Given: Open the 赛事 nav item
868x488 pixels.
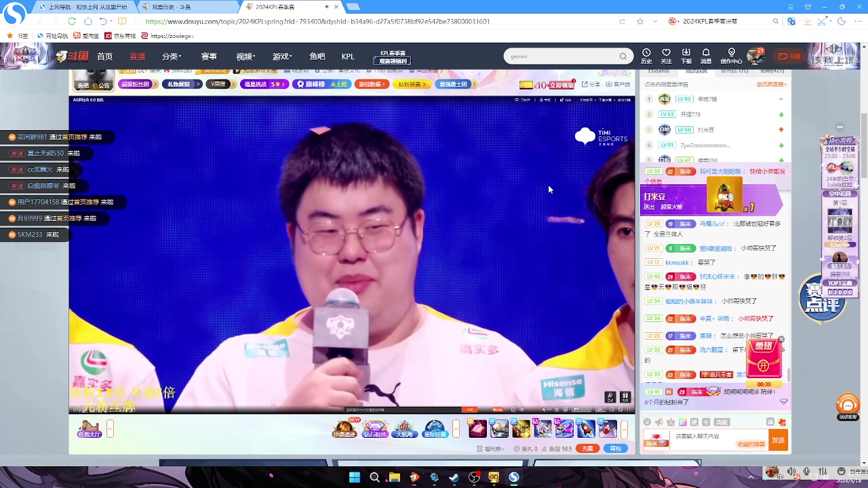Looking at the screenshot, I should pos(209,56).
